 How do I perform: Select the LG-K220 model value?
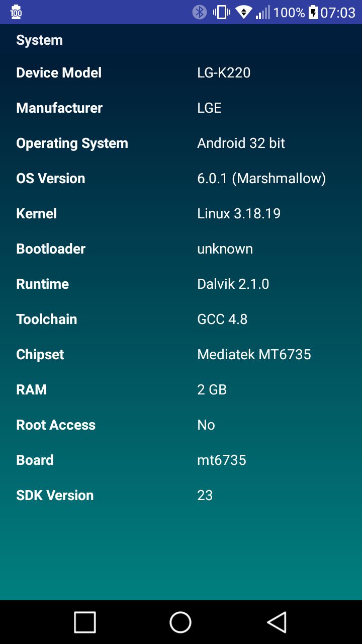(224, 72)
